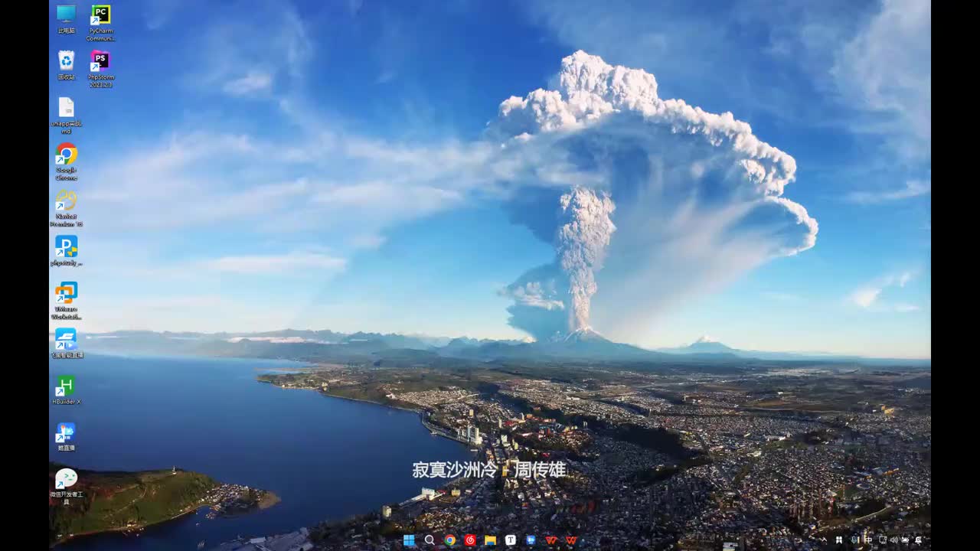Click the microphone tray icon
Viewport: 980px width, 551px height.
coord(854,540)
